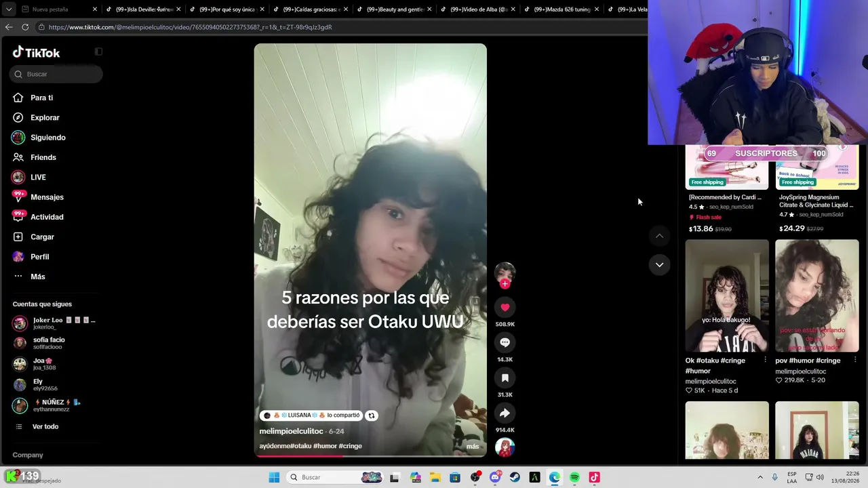This screenshot has height=488, width=868.
Task: Open Microsoft Store from the taskbar
Action: [x=455, y=477]
